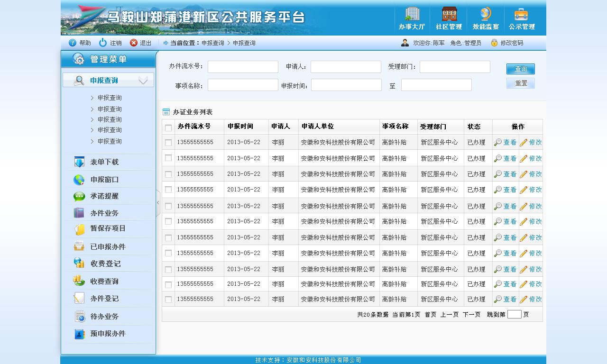Open 收费查询 coins icon
Screen dimensions: 607x364
pyautogui.click(x=79, y=281)
